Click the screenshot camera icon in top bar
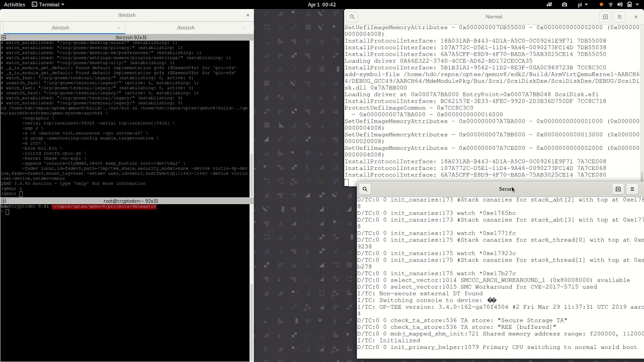The width and height of the screenshot is (644, 362). [565, 5]
